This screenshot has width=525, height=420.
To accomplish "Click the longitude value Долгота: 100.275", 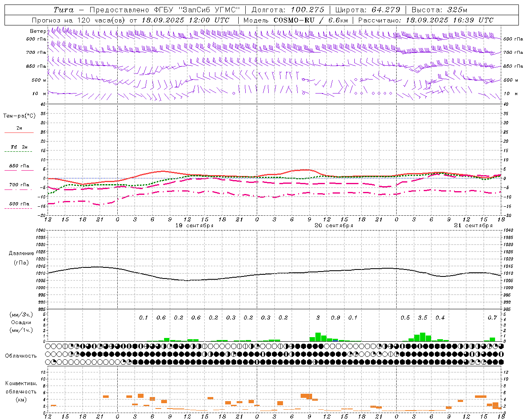I will click(288, 10).
